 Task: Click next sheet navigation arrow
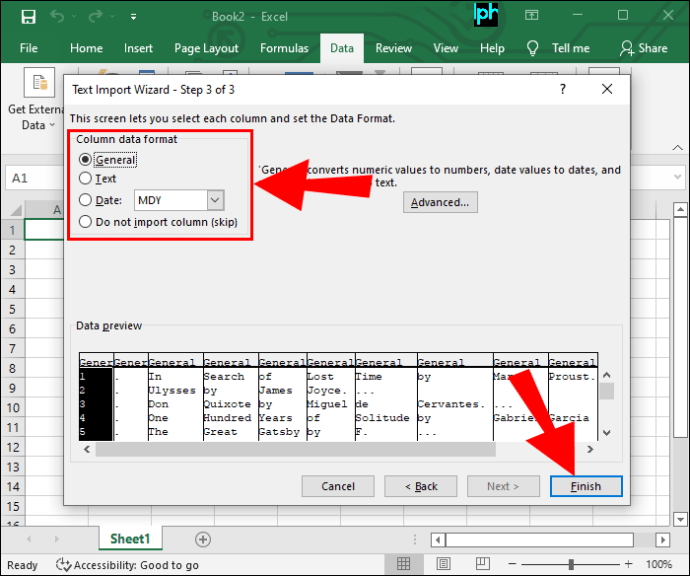tap(56, 539)
